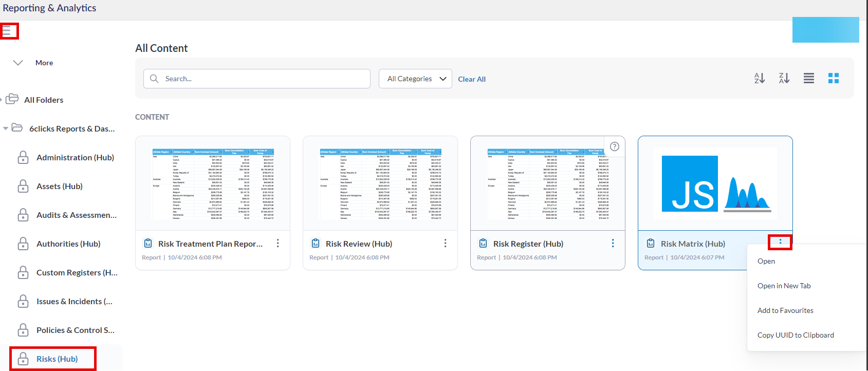Open Administration (Hub) folder
868x371 pixels.
75,157
